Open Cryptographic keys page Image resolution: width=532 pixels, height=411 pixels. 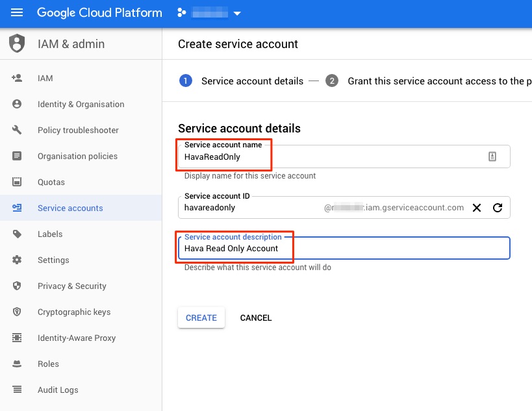point(81,312)
